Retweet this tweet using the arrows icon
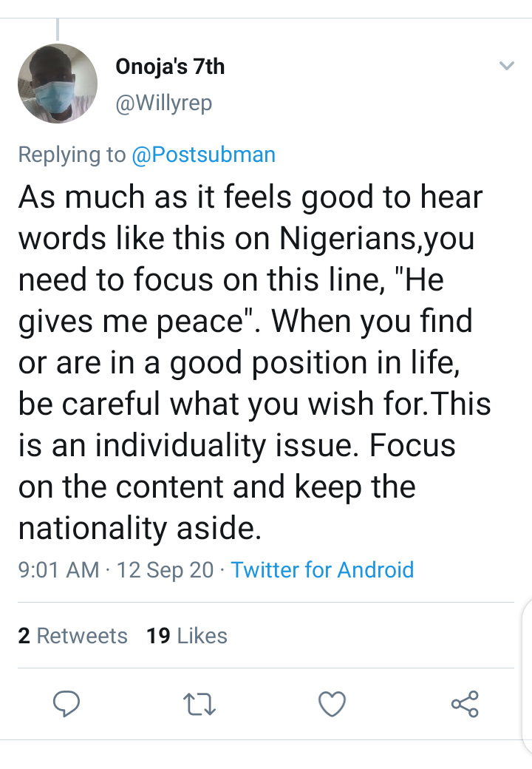The height and width of the screenshot is (769, 532). [x=199, y=704]
